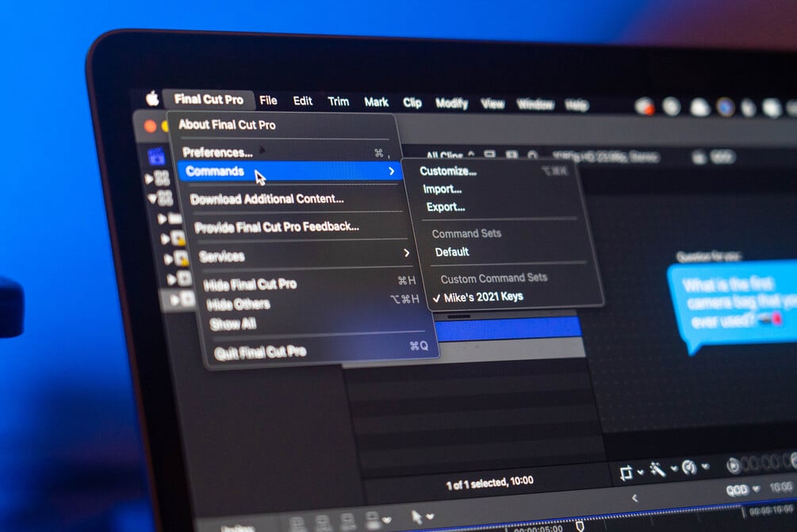Screen dimensions: 797x532
Task: Select the highlighted Commands menu item
Action: click(289, 171)
